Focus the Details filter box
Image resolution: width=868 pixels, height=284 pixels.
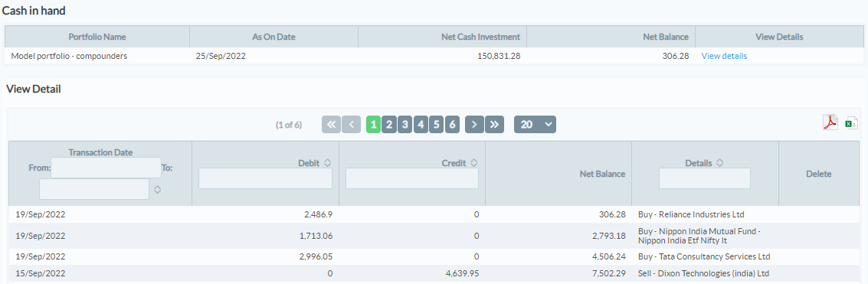705,178
